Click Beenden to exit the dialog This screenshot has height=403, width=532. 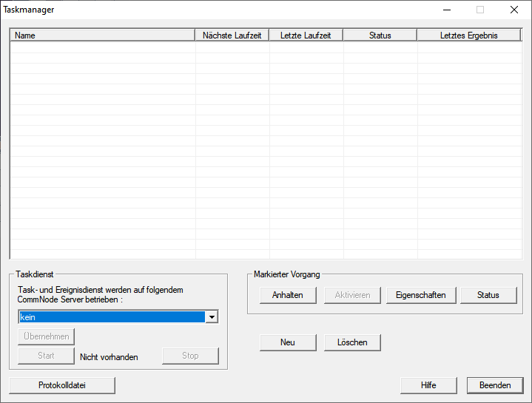pos(495,385)
